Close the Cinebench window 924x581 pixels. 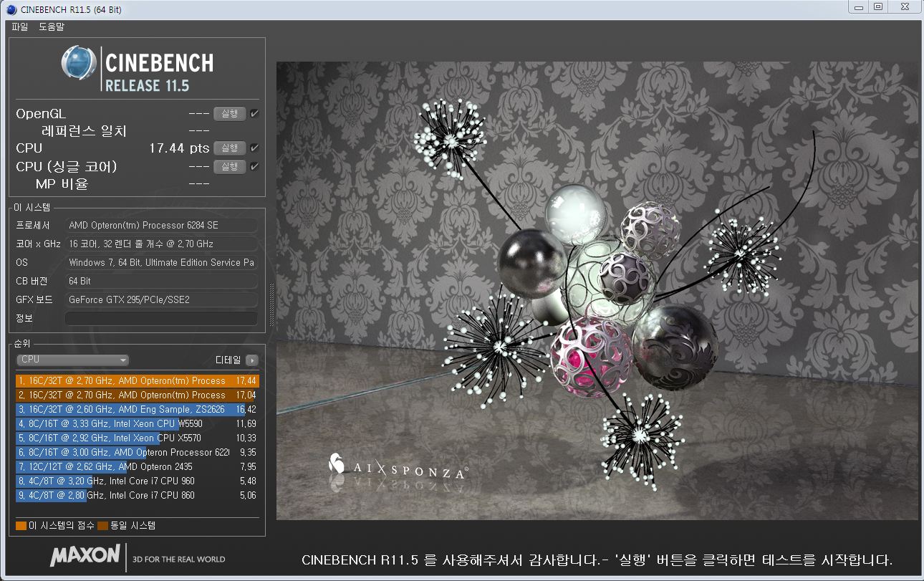(904, 6)
